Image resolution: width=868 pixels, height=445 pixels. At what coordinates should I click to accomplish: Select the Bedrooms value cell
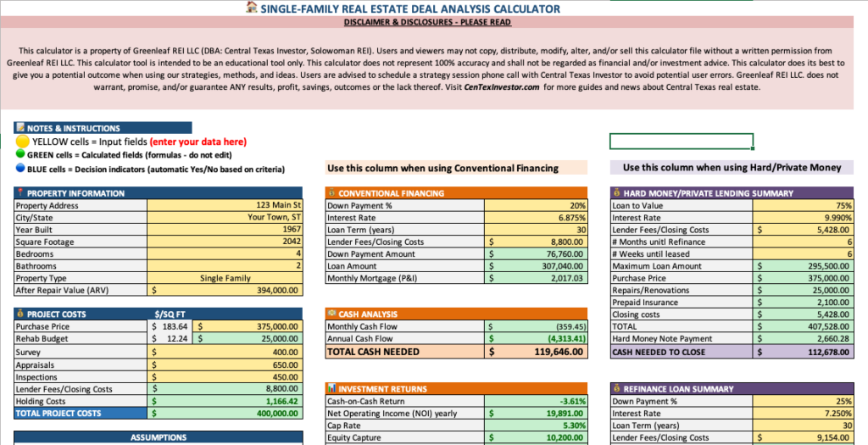[x=225, y=254]
